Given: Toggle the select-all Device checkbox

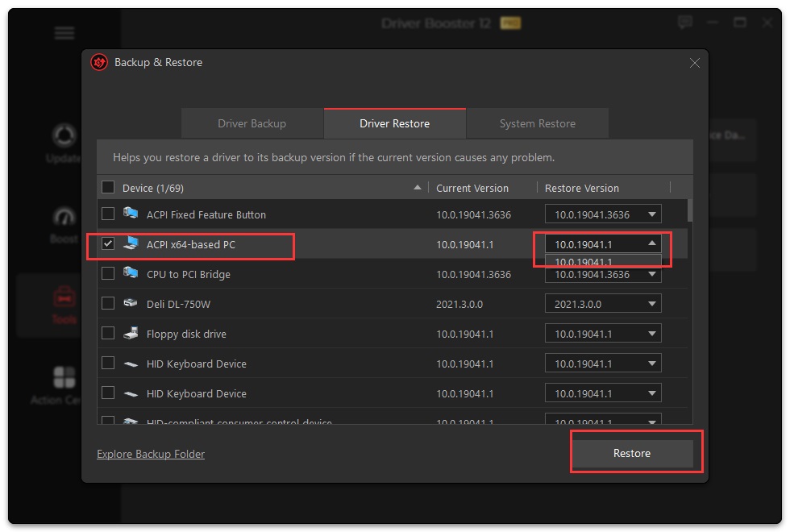Looking at the screenshot, I should tap(108, 187).
